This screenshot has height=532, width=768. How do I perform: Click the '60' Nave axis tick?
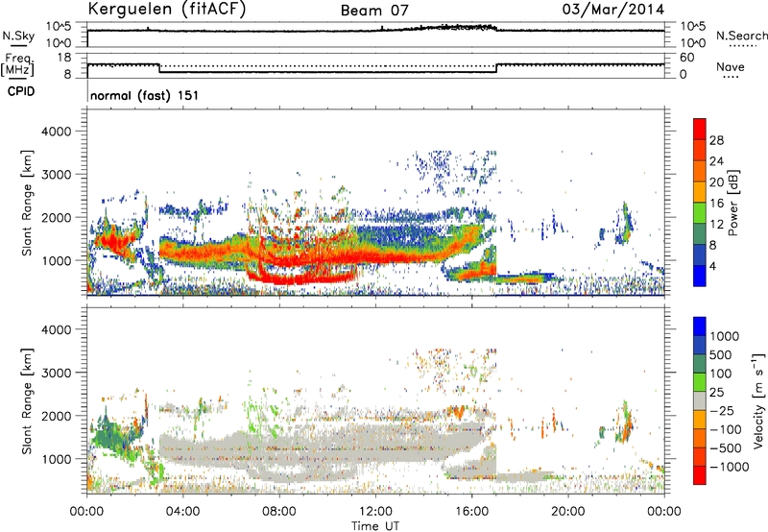686,58
